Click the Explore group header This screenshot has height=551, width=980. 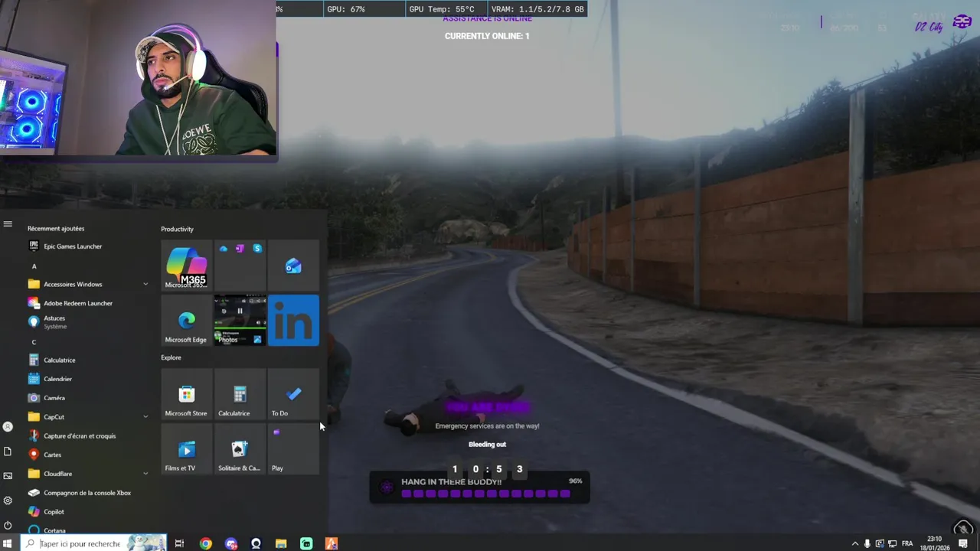[x=171, y=357]
